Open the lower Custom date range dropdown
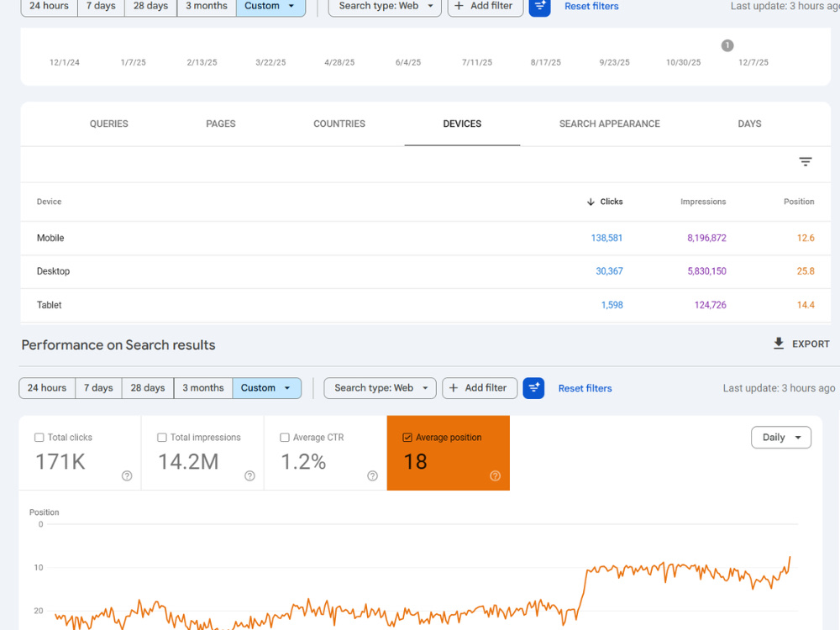This screenshot has height=630, width=840. tap(266, 388)
